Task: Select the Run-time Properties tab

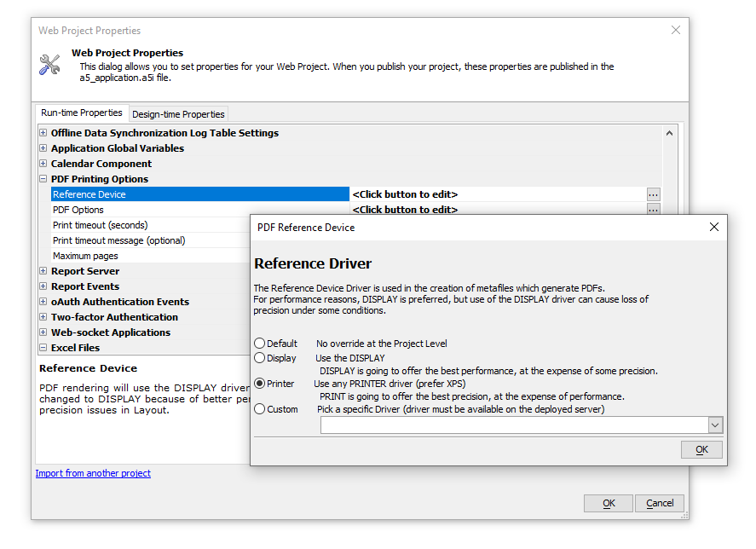Action: [82, 113]
